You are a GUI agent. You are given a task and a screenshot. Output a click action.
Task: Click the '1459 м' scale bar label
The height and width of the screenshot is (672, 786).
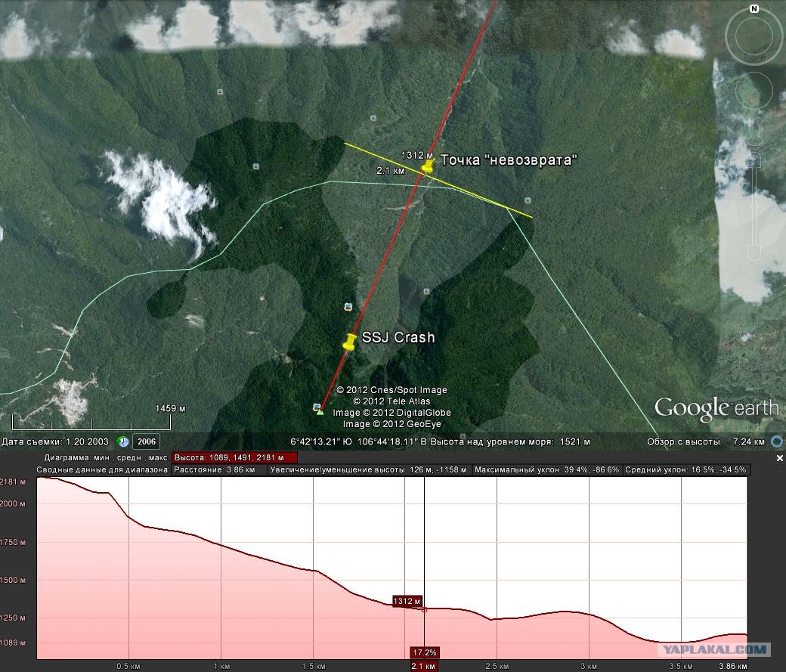(170, 408)
